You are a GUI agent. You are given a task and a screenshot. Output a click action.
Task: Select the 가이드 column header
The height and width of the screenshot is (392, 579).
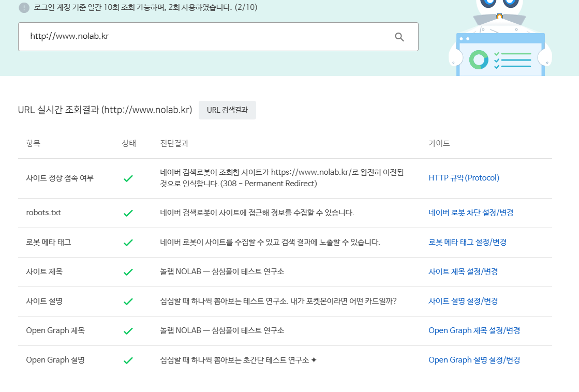point(439,143)
